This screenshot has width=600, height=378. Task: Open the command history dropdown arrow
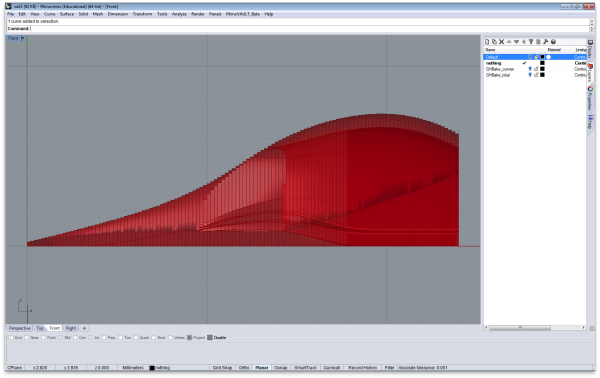tap(592, 29)
